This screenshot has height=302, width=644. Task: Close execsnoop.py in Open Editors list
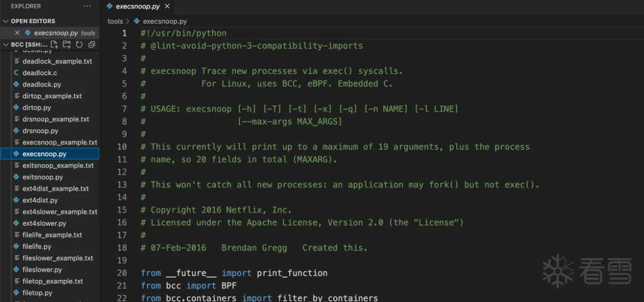point(17,33)
